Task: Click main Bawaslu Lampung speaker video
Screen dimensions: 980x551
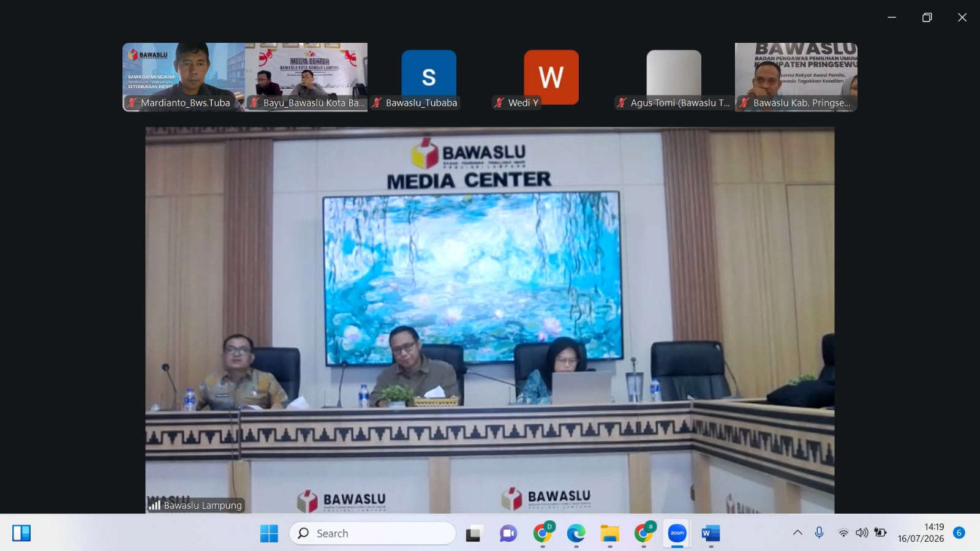Action: tap(490, 320)
